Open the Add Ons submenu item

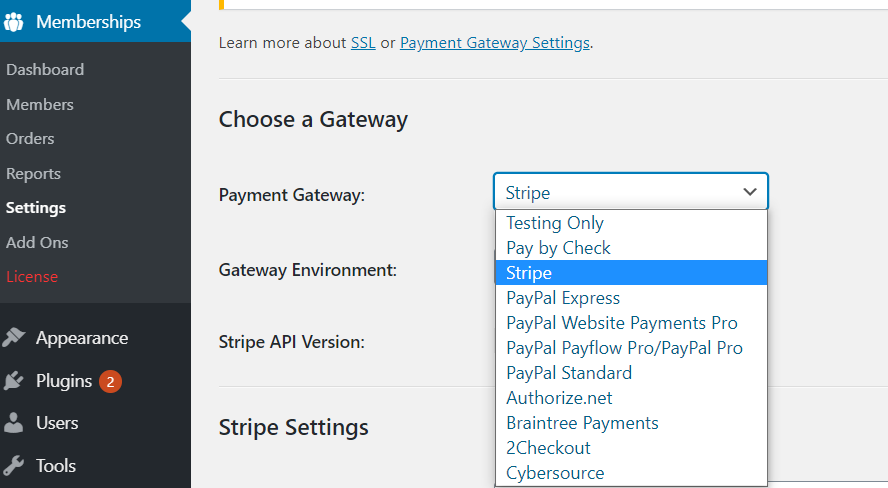[37, 242]
